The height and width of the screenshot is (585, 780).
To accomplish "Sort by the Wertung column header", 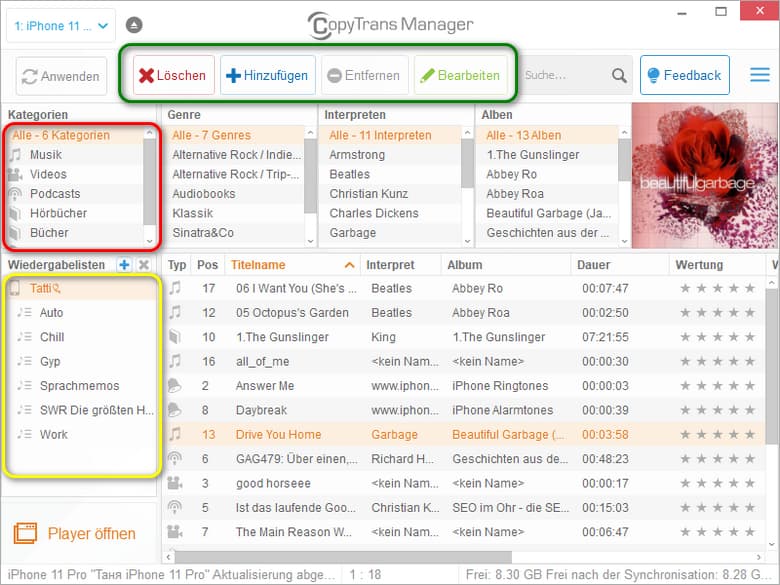I will (x=718, y=265).
